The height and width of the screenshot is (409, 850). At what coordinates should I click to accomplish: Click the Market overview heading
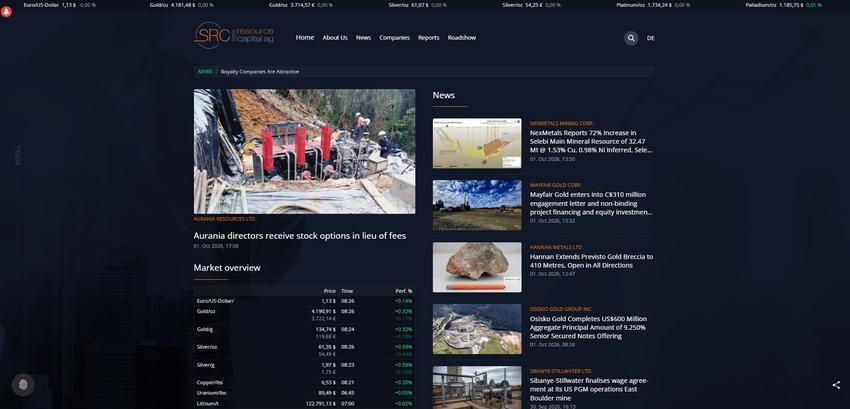pyautogui.click(x=227, y=267)
